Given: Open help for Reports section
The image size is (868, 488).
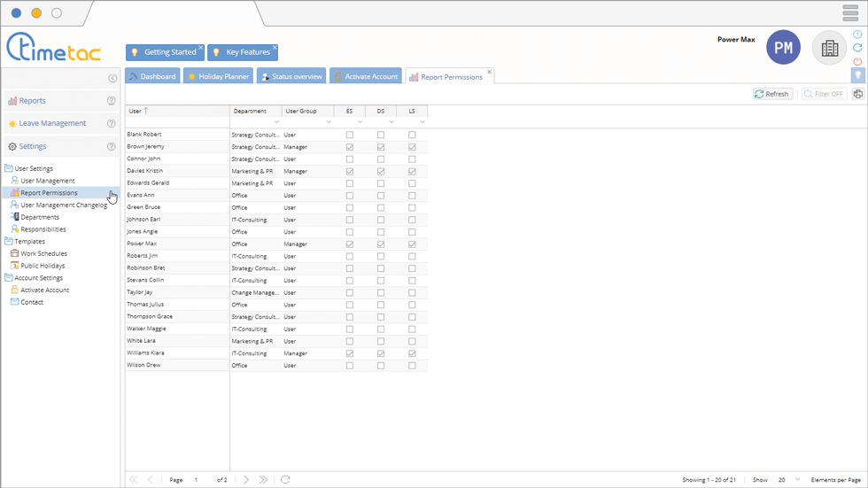Looking at the screenshot, I should coord(112,101).
